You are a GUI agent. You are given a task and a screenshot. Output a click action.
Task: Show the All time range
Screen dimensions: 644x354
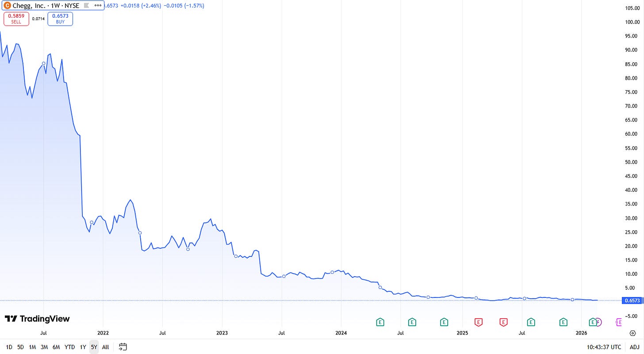(105, 347)
